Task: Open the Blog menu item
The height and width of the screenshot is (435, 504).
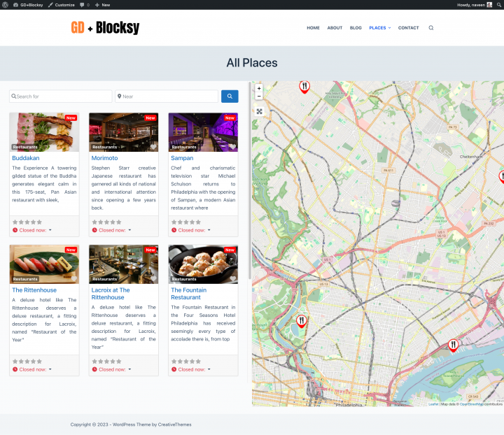Action: coord(356,28)
